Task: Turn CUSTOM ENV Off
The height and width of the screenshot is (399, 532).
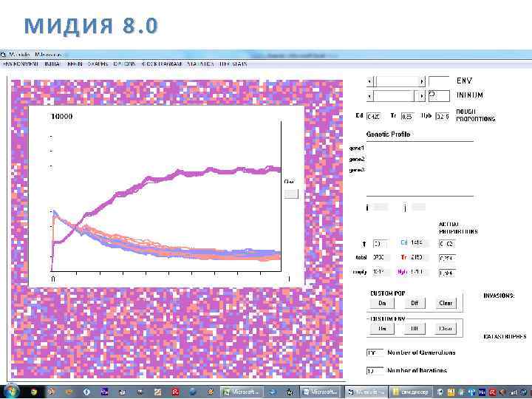Action: click(415, 328)
